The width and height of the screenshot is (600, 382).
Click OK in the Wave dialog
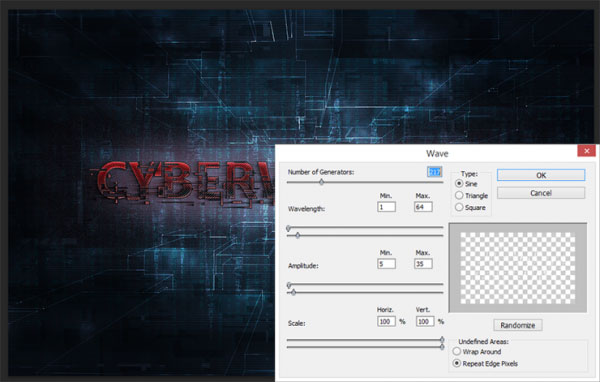tap(541, 175)
